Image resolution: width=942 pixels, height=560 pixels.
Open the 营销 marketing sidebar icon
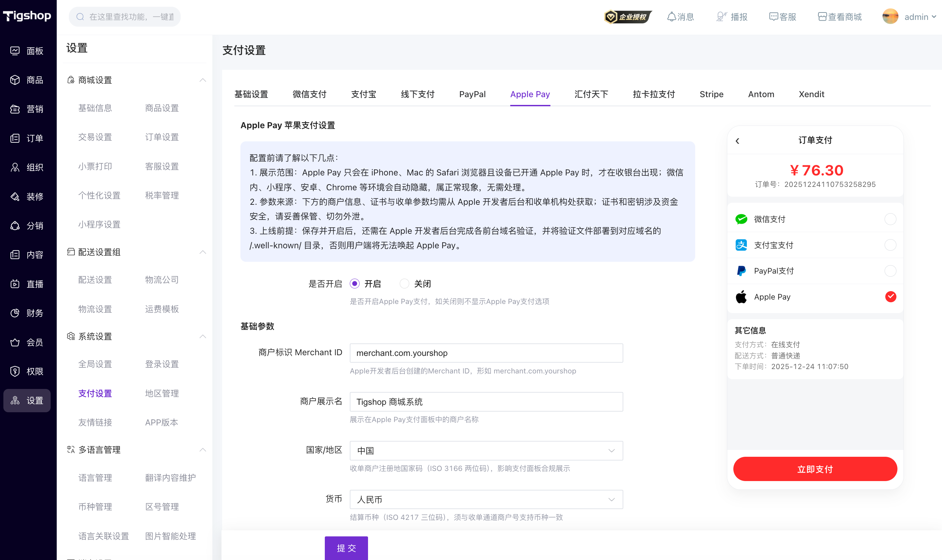(15, 109)
